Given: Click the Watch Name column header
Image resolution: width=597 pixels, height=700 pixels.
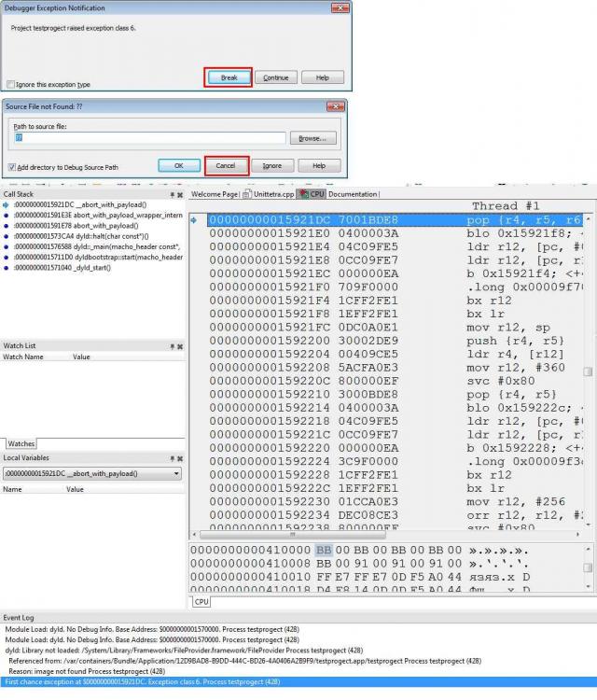Looking at the screenshot, I should click(23, 357).
